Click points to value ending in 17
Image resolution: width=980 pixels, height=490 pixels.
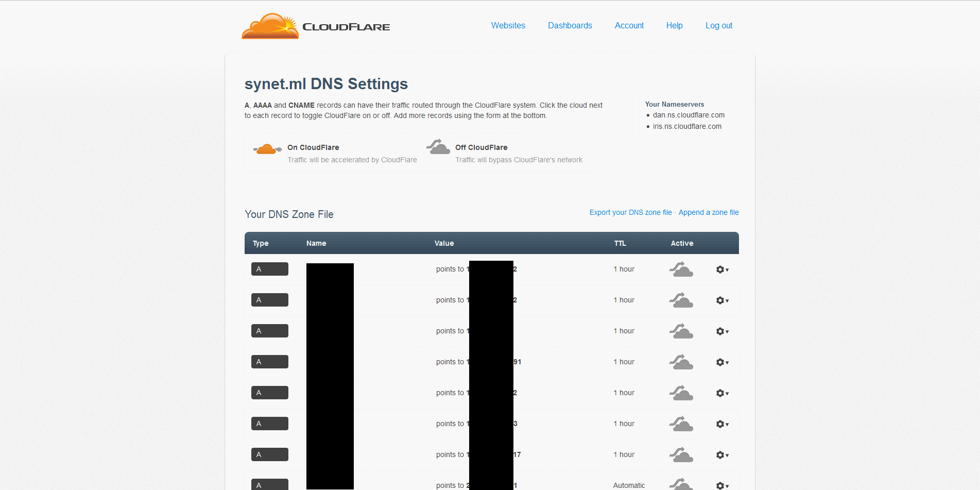point(478,454)
